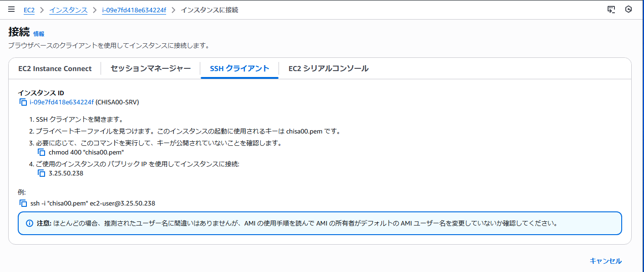Copy the chmod 400 command
The height and width of the screenshot is (272, 644).
[42, 153]
